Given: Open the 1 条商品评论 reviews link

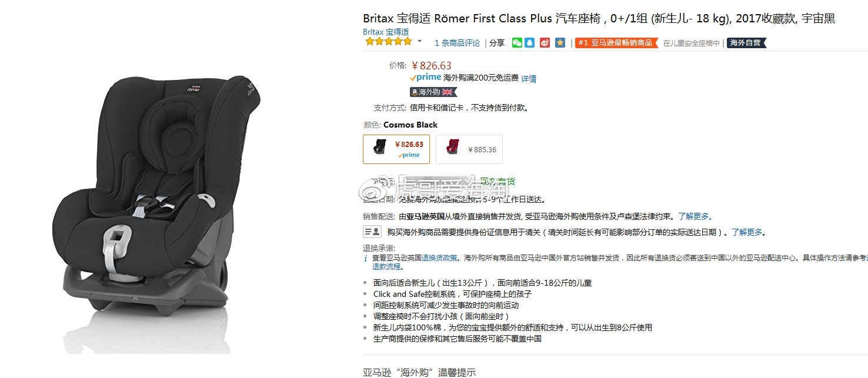Looking at the screenshot, I should 457,43.
